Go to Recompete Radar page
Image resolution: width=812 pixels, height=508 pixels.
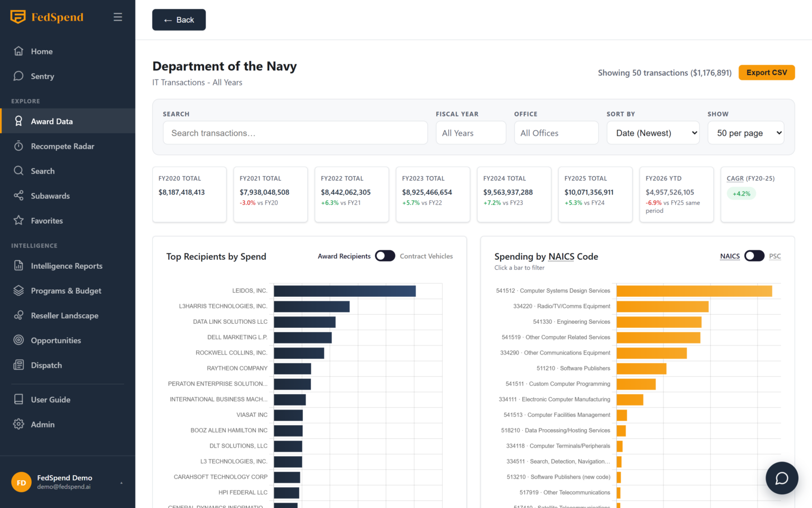(68, 146)
